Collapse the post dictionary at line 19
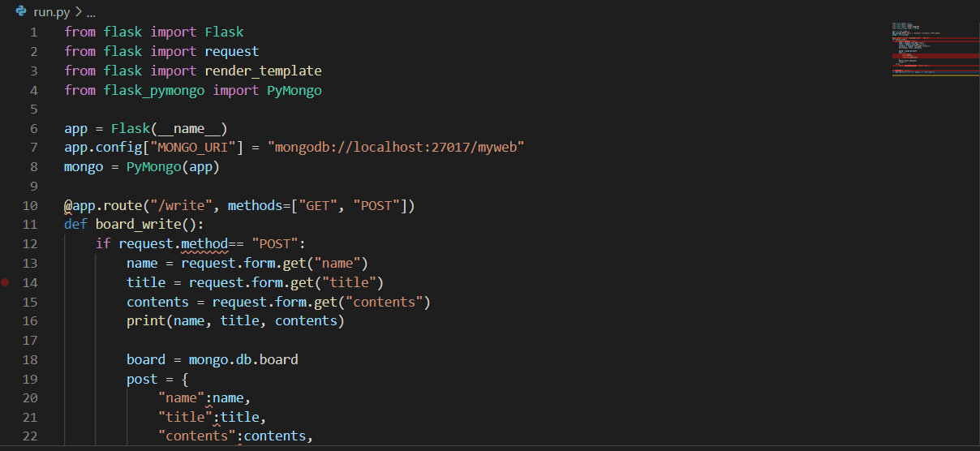Screen dimensions: 980x451 [x=53, y=379]
